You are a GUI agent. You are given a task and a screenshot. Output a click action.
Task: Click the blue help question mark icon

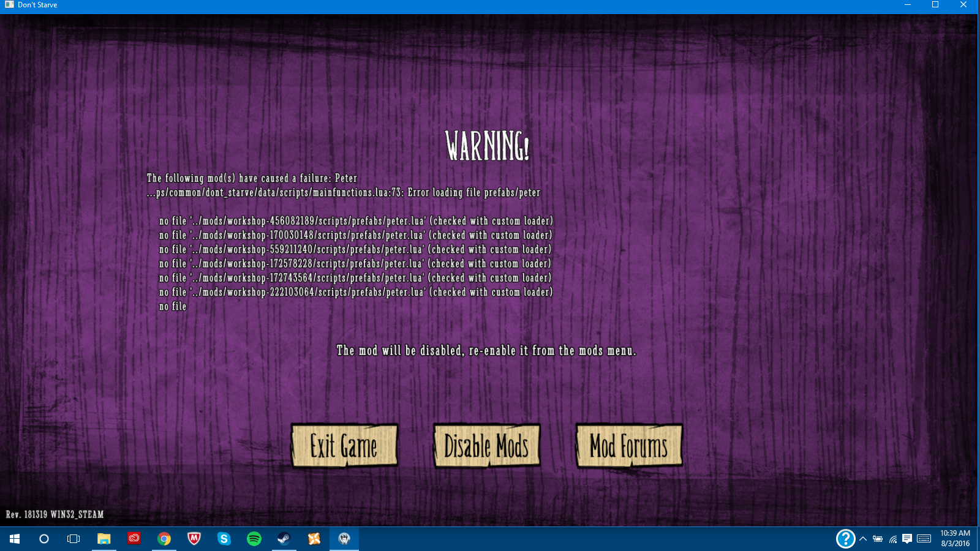tap(845, 539)
